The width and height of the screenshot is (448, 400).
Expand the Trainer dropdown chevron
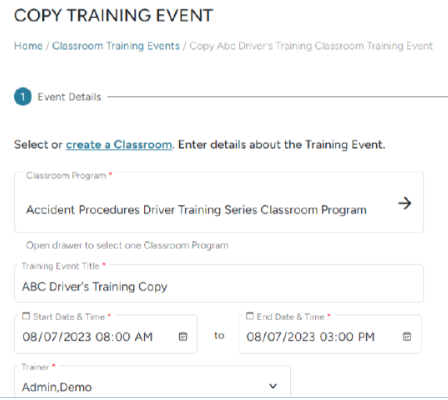pyautogui.click(x=273, y=386)
